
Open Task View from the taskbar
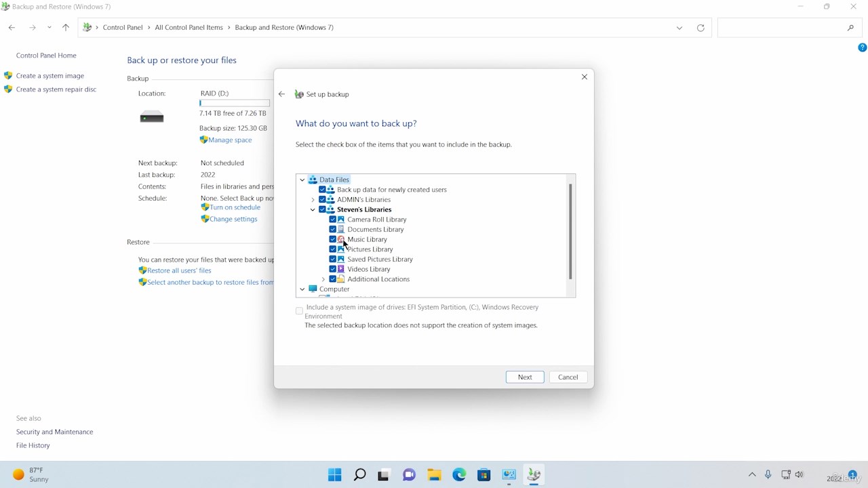(384, 474)
